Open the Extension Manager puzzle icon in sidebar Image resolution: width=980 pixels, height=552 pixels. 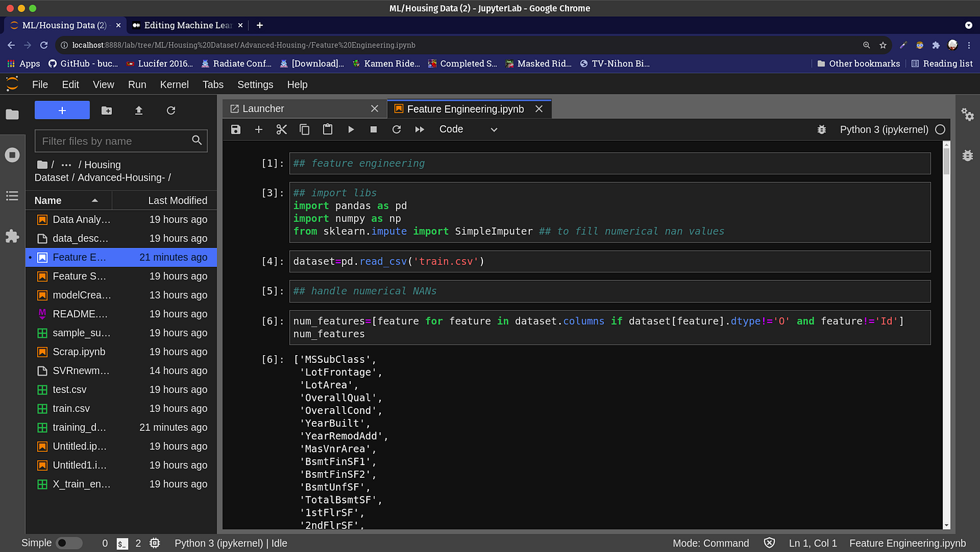coord(12,236)
